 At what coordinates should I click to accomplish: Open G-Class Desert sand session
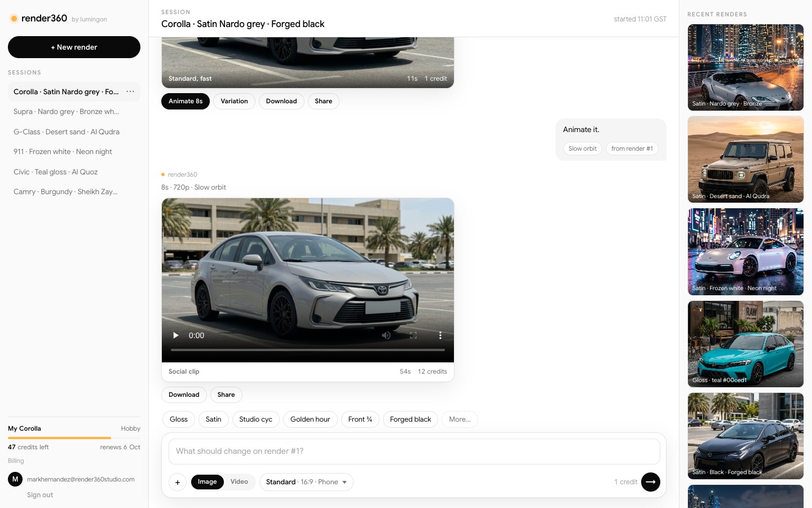coord(74,132)
